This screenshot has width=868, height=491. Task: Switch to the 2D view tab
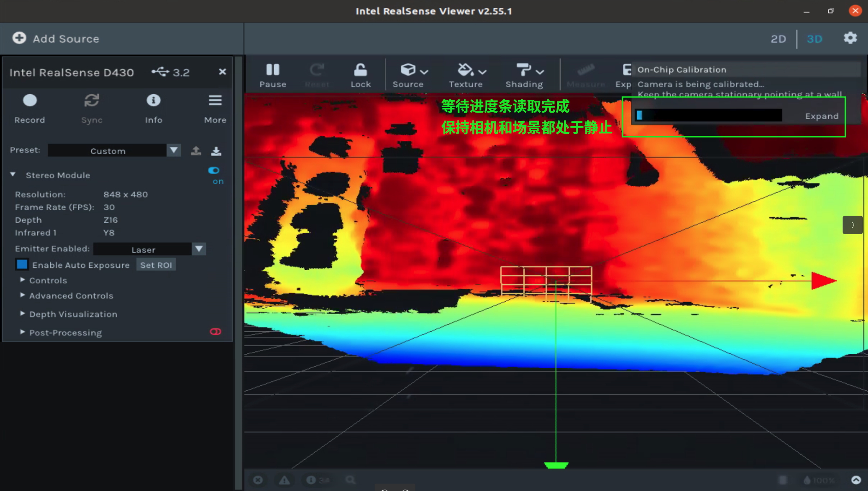(x=778, y=39)
